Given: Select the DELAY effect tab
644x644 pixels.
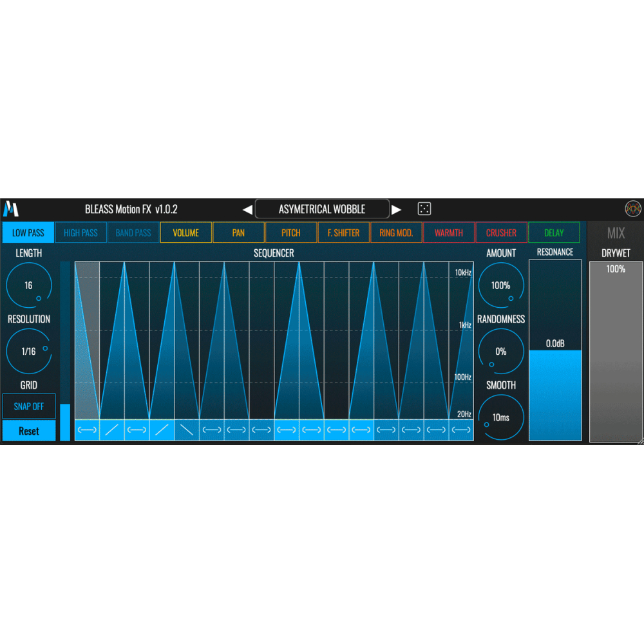Looking at the screenshot, I should tap(554, 233).
